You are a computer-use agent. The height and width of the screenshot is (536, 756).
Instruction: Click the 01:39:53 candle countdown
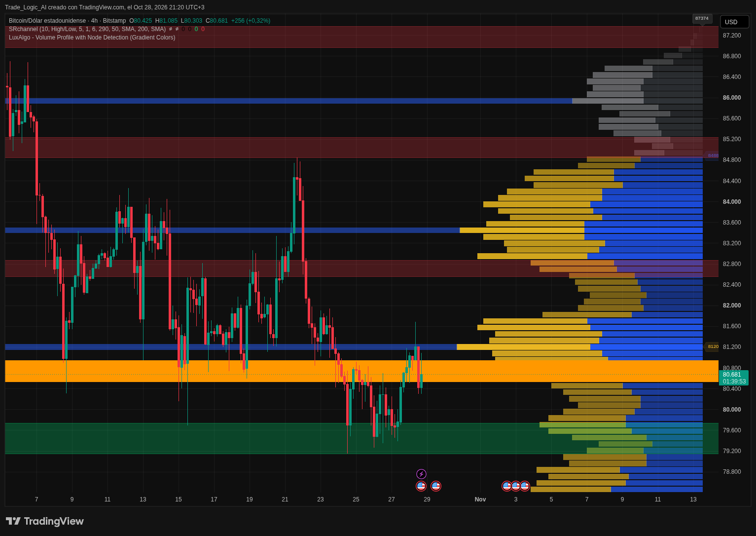[x=734, y=382]
